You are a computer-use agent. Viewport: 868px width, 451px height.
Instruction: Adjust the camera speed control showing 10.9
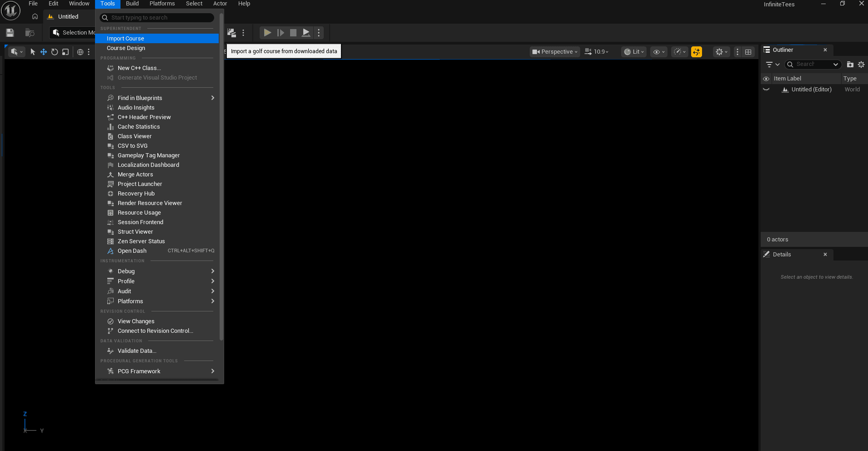(597, 51)
